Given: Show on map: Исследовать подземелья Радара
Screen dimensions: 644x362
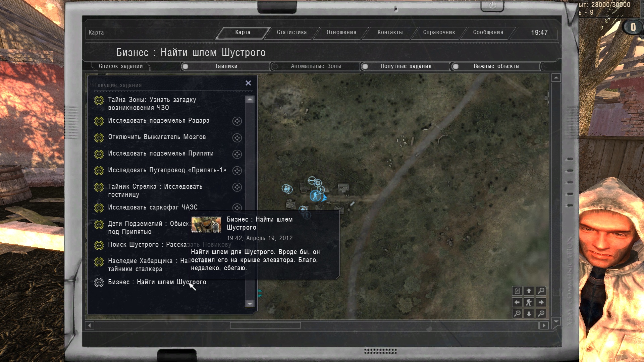Looking at the screenshot, I should click(237, 121).
